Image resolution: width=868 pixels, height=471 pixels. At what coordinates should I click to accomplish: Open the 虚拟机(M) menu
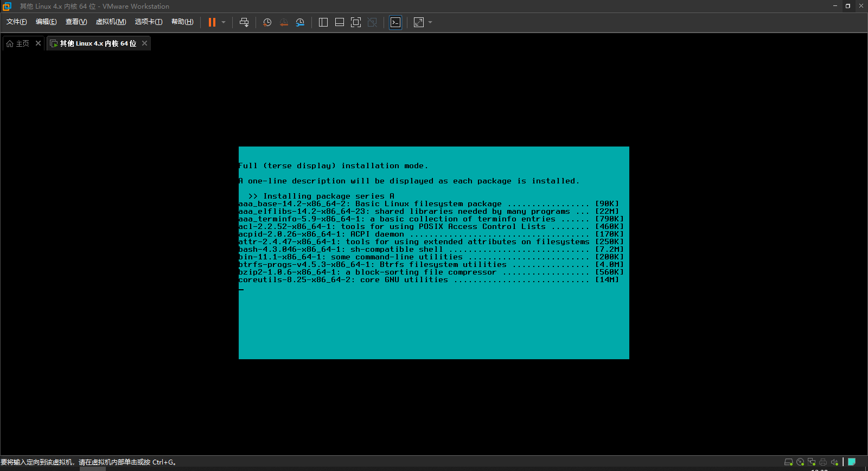pos(111,22)
